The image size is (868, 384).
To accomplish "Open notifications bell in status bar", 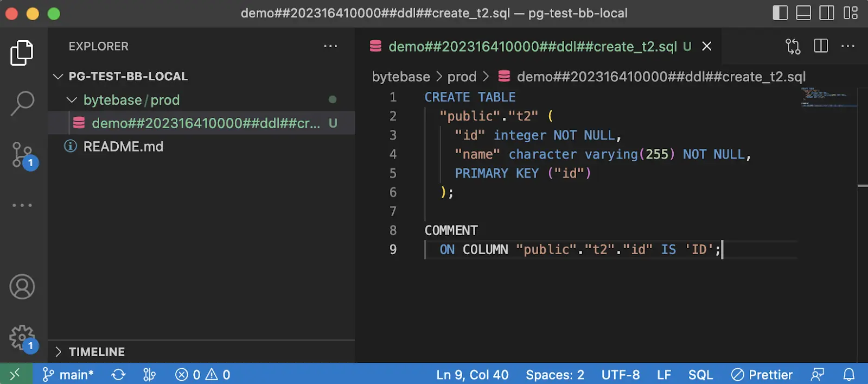I will [x=849, y=375].
